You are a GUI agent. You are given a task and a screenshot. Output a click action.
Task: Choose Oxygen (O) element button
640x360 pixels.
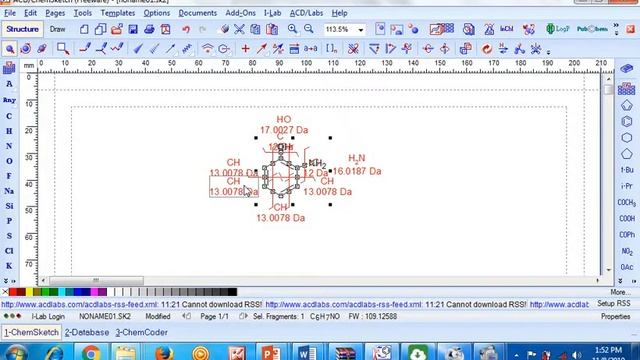point(9,161)
